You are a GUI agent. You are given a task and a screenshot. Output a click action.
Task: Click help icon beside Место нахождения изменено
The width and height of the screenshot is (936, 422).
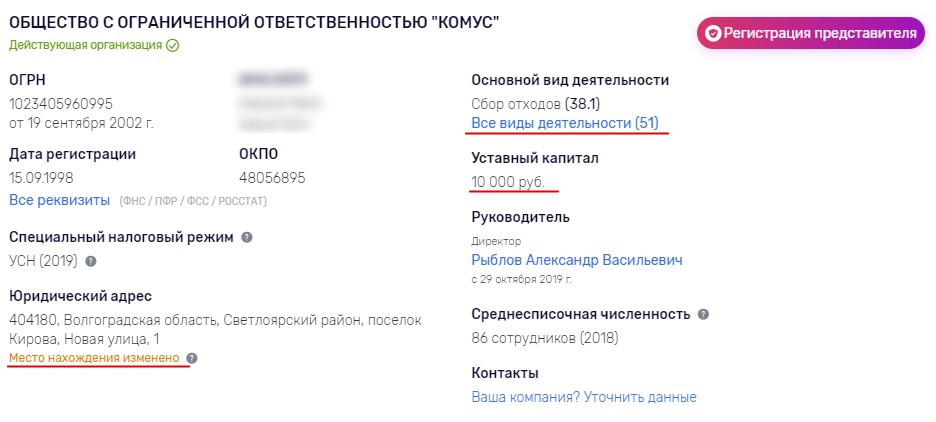click(191, 358)
